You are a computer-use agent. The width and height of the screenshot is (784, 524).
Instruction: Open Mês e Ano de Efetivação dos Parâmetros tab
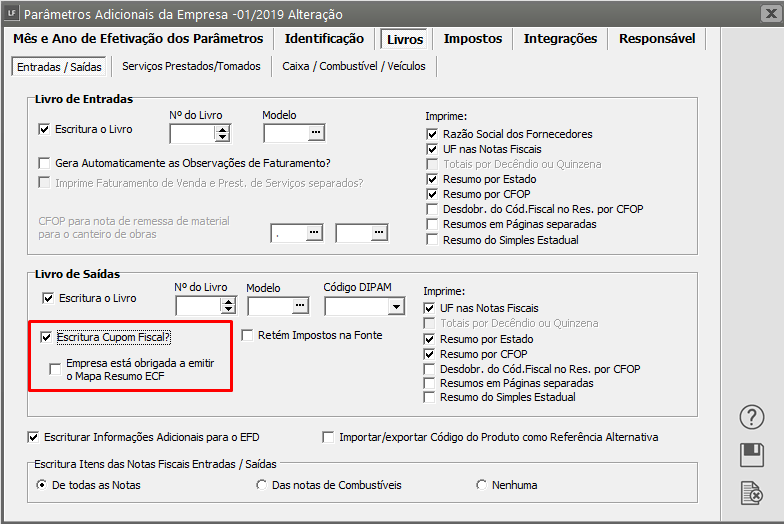[138, 39]
